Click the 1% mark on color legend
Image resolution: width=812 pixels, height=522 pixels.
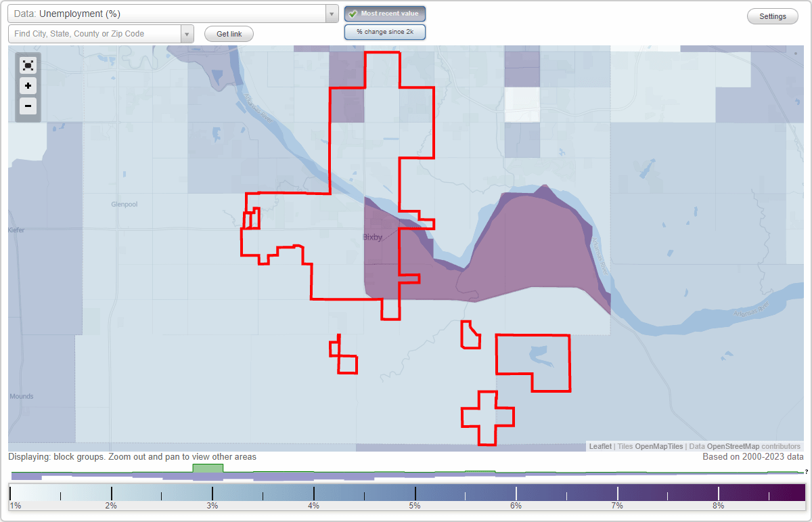click(x=15, y=505)
